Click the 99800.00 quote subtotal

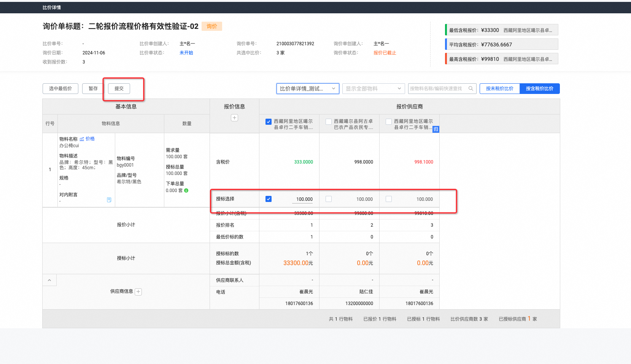click(364, 213)
